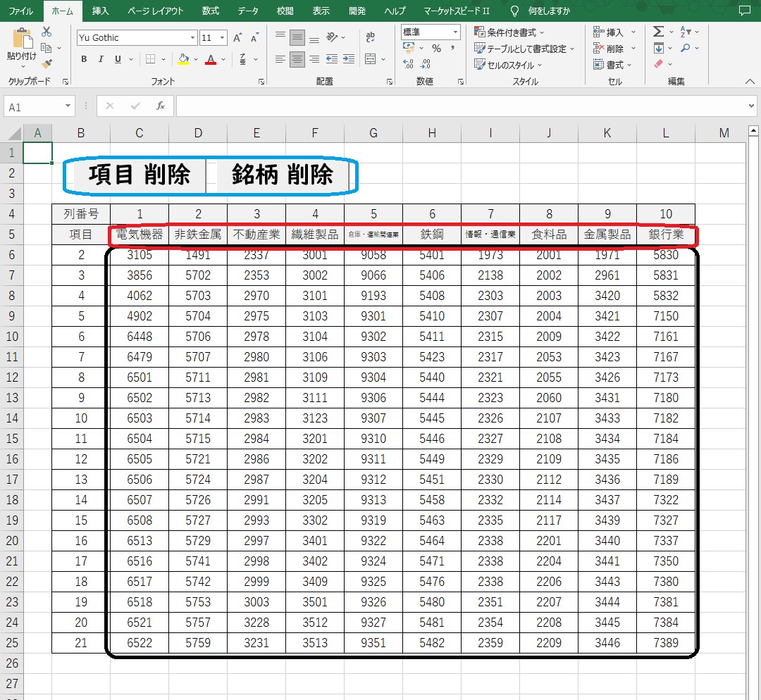Image resolution: width=761 pixels, height=700 pixels.
Task: Click the 銘柄 削除 button
Action: (283, 175)
